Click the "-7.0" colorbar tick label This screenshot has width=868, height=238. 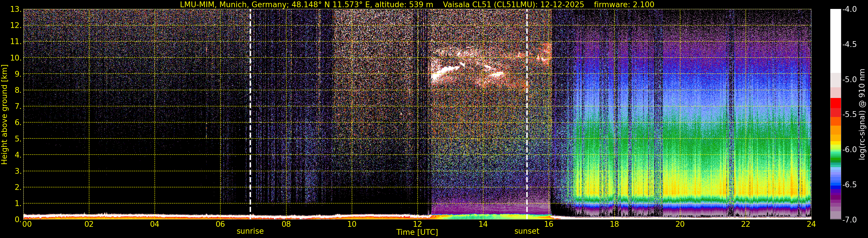point(850,220)
